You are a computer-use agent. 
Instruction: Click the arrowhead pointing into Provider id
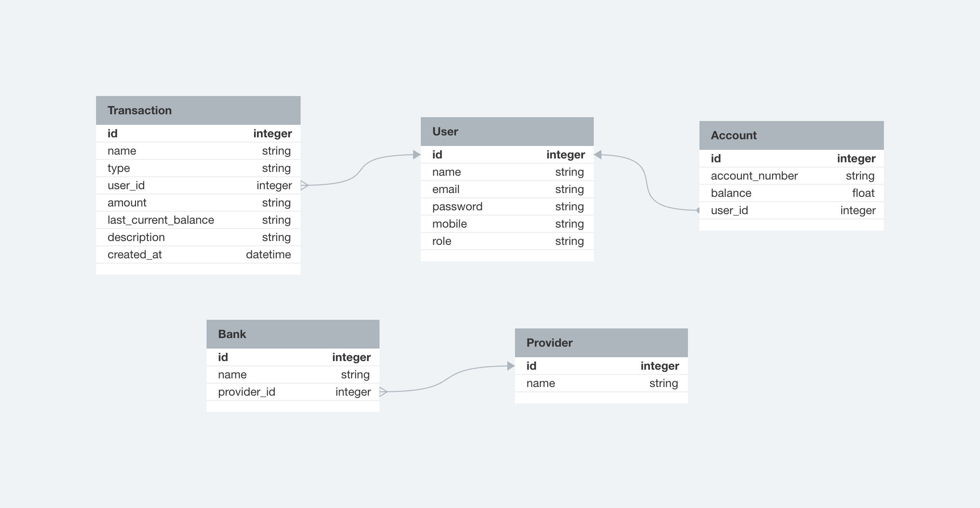pyautogui.click(x=511, y=366)
